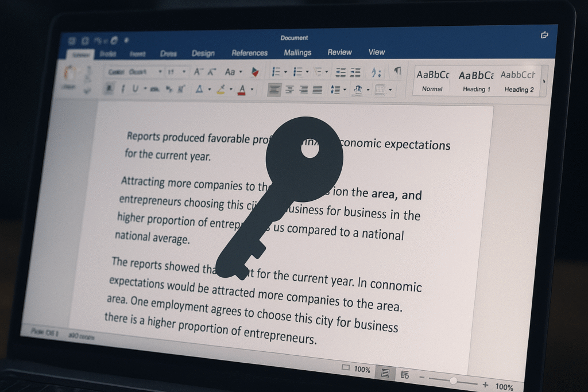Click the zoom percentage at far right
This screenshot has height=392, width=588.
[504, 386]
